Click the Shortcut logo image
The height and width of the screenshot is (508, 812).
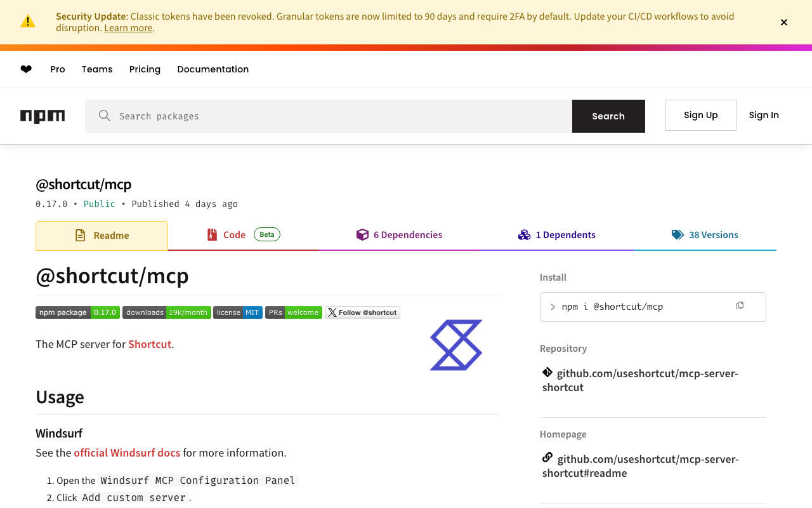coord(456,345)
